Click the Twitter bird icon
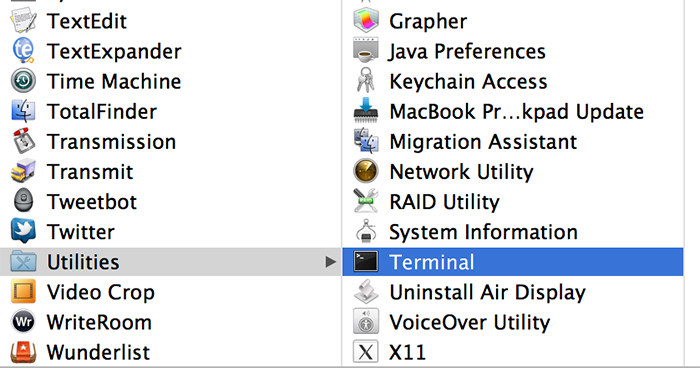Viewport: 700px width, 368px height. tap(23, 231)
